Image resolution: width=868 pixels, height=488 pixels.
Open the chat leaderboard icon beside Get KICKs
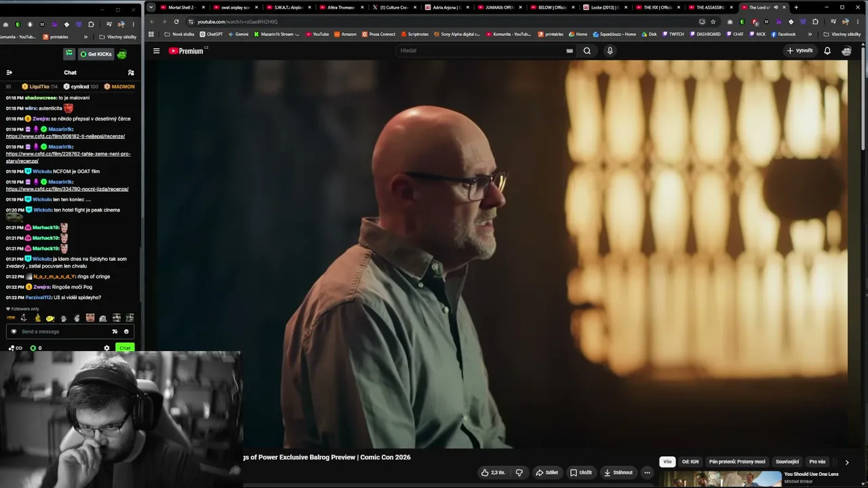pos(69,54)
